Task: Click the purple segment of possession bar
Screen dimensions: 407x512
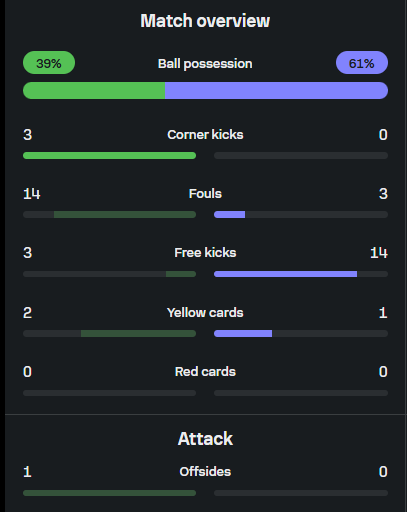Action: pos(276,90)
